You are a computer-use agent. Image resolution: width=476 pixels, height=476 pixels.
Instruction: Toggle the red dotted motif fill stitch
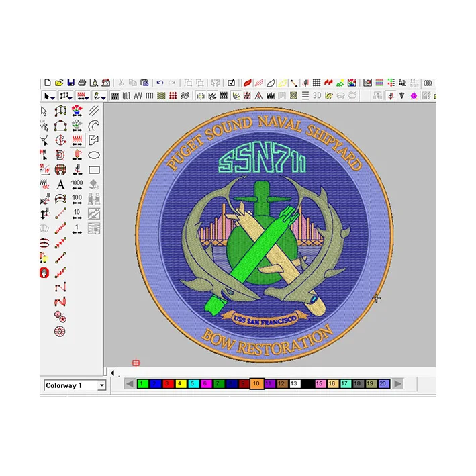point(173,96)
